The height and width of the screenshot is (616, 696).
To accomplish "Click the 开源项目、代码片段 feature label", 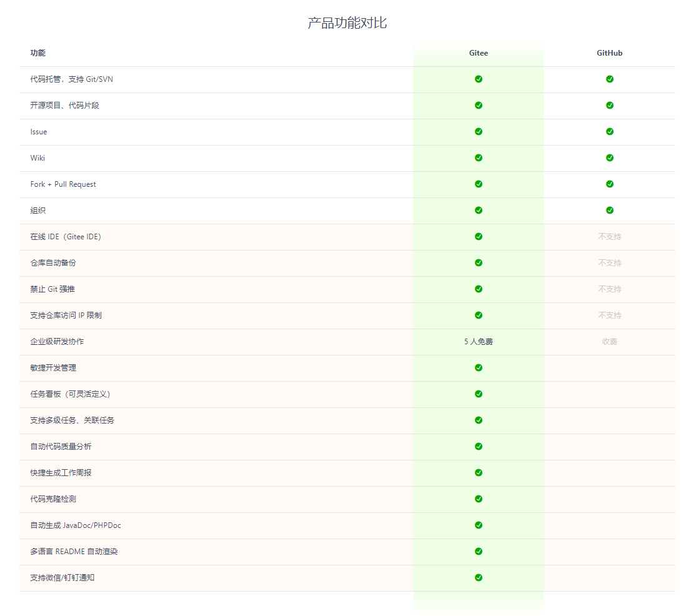I will click(x=65, y=105).
